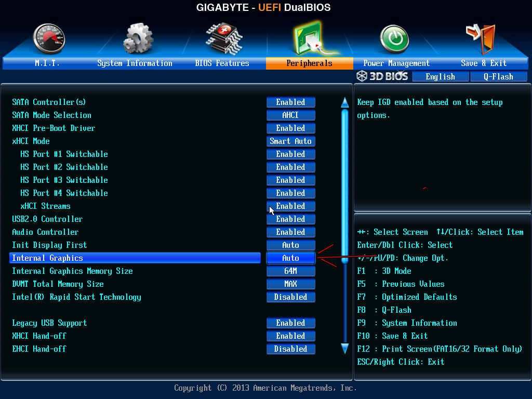532x399 pixels.
Task: Select the XHCI Hand-off label
Action: coord(39,336)
